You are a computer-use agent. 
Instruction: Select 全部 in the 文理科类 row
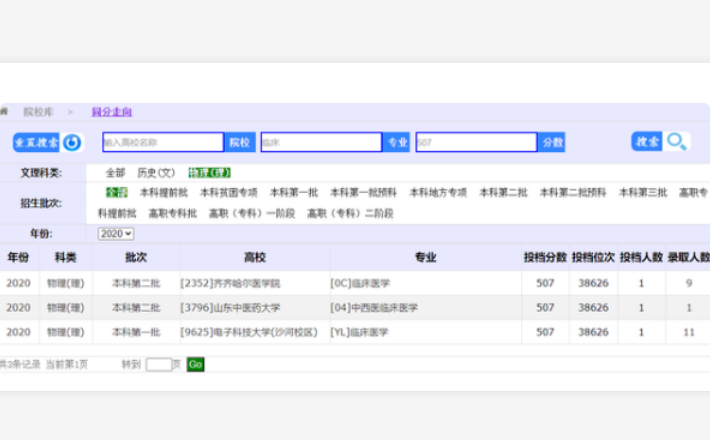115,173
